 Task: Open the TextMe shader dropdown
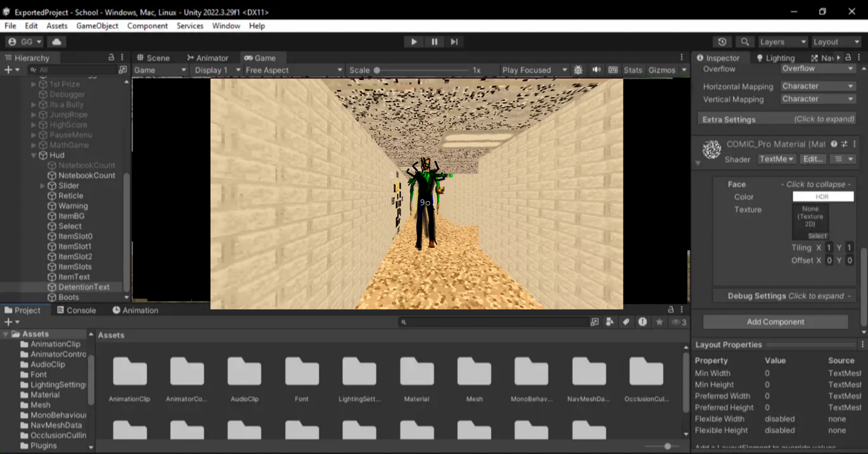point(776,159)
